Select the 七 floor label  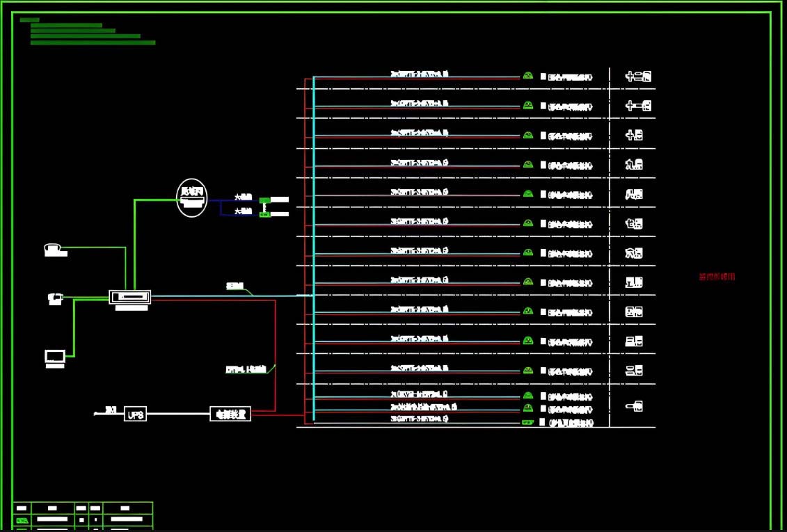(x=634, y=224)
